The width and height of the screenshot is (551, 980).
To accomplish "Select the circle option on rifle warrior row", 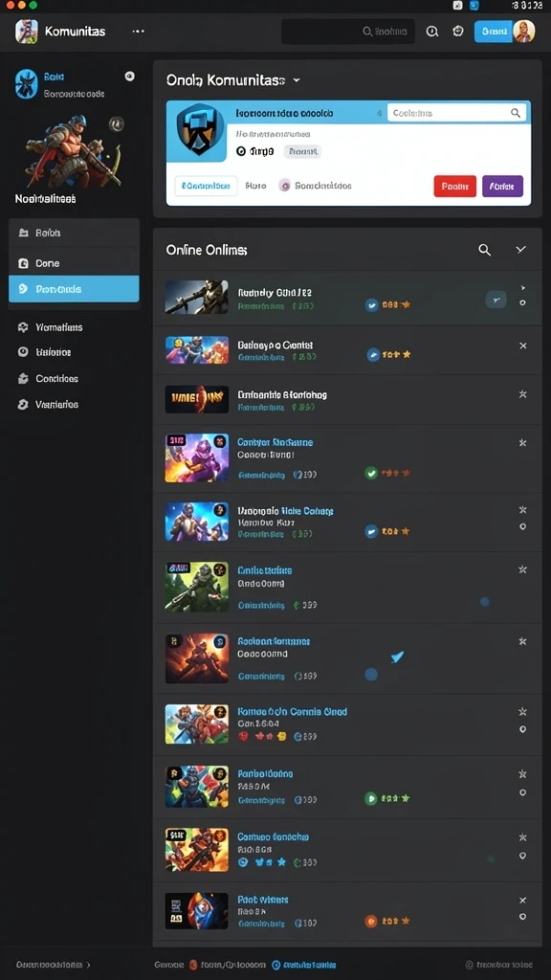I will click(x=523, y=302).
